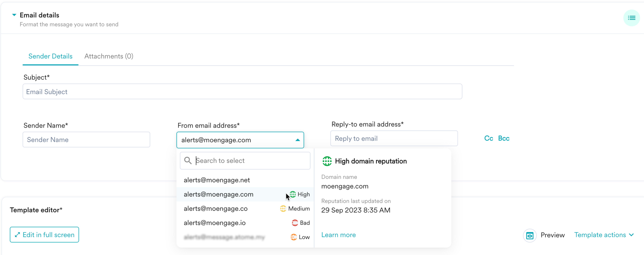Click the large High domain reputation globe
644x255 pixels.
coord(327,161)
